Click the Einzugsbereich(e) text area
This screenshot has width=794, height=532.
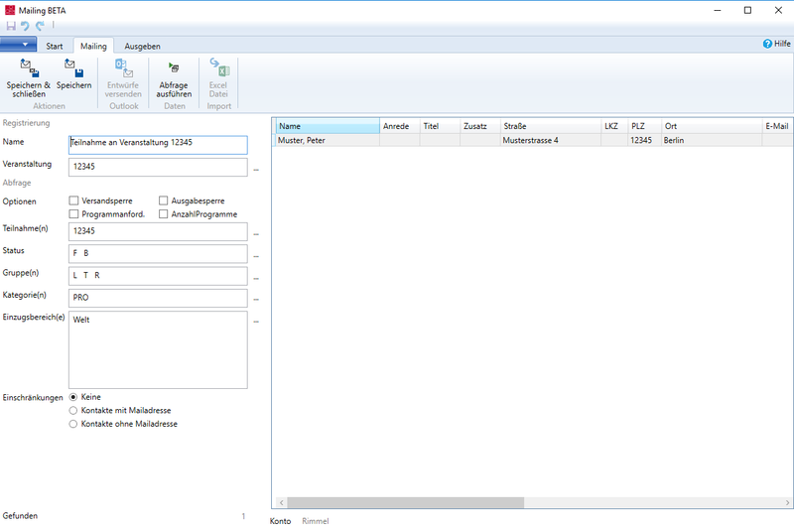pos(158,349)
